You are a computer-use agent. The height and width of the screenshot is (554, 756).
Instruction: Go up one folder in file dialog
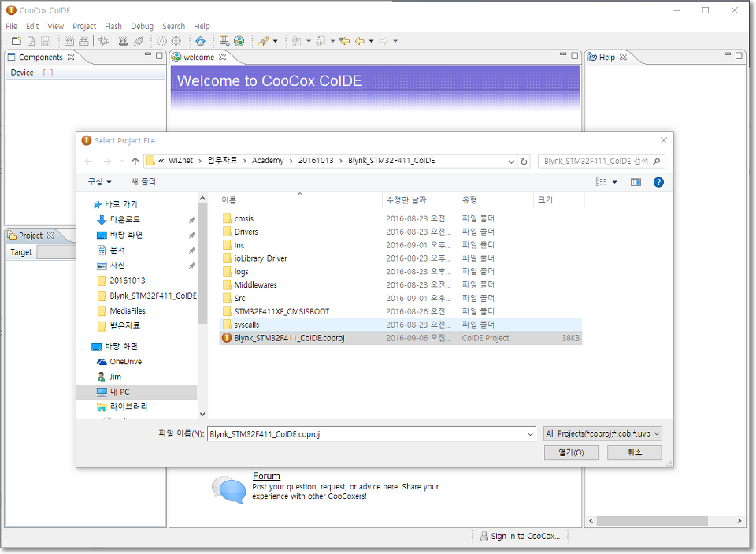[135, 162]
